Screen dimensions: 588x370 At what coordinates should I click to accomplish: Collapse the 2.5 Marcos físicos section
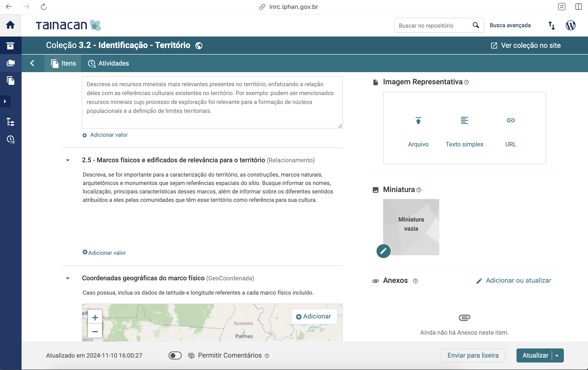68,160
